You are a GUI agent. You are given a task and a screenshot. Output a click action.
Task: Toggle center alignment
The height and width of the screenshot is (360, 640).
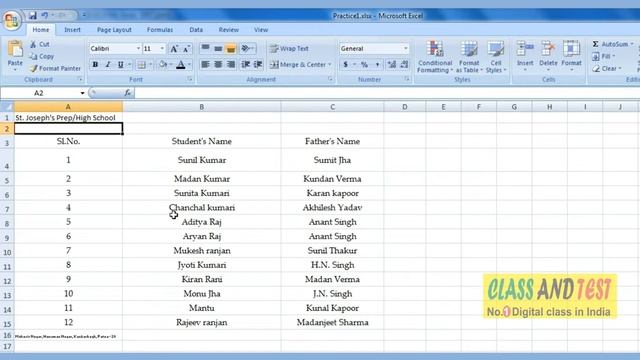pyautogui.click(x=218, y=64)
